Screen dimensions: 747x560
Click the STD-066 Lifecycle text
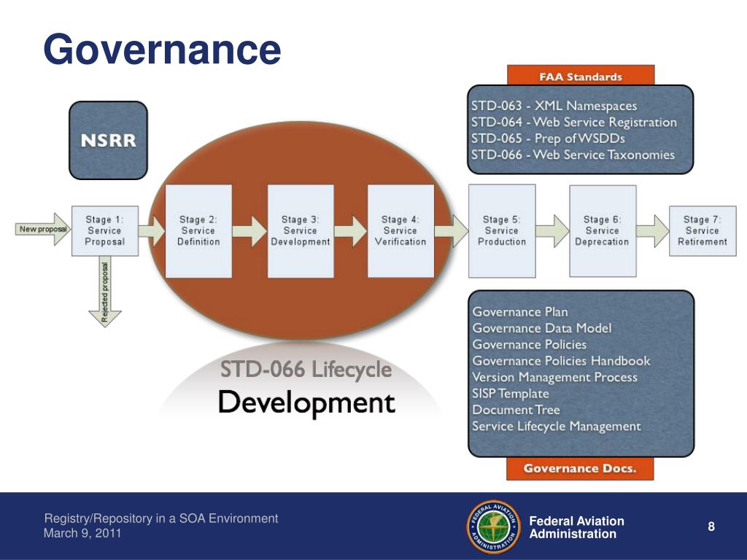(306, 369)
